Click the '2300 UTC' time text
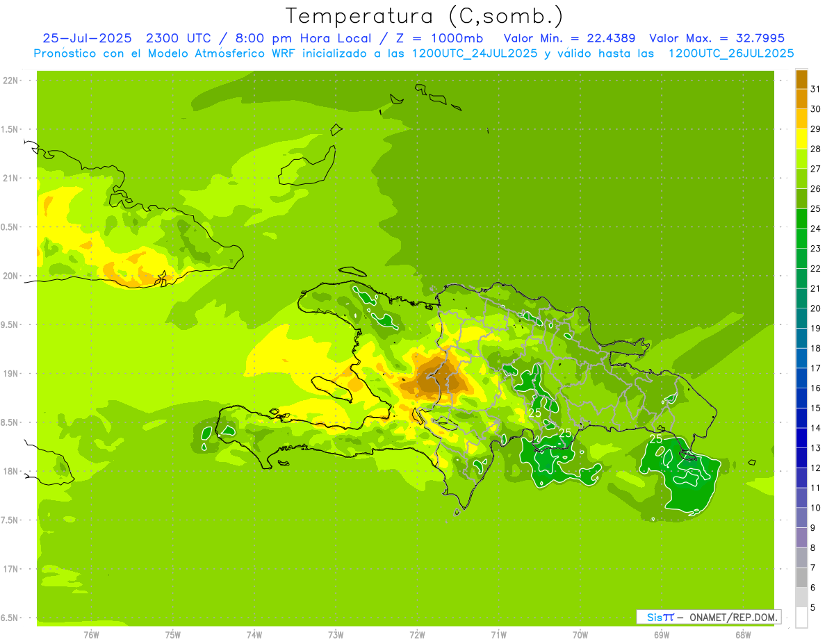The height and width of the screenshot is (644, 834). [x=180, y=38]
